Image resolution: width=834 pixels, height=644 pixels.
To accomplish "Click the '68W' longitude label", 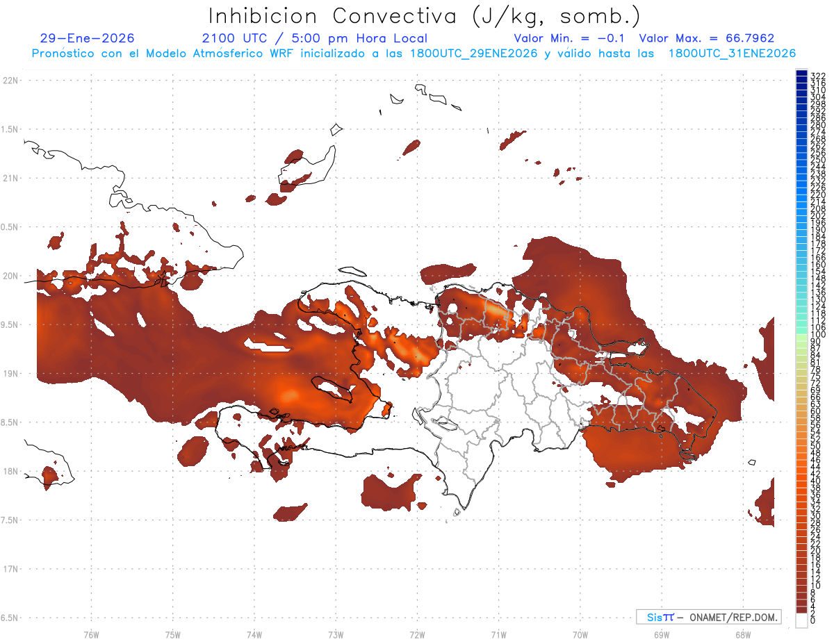I will (x=742, y=634).
